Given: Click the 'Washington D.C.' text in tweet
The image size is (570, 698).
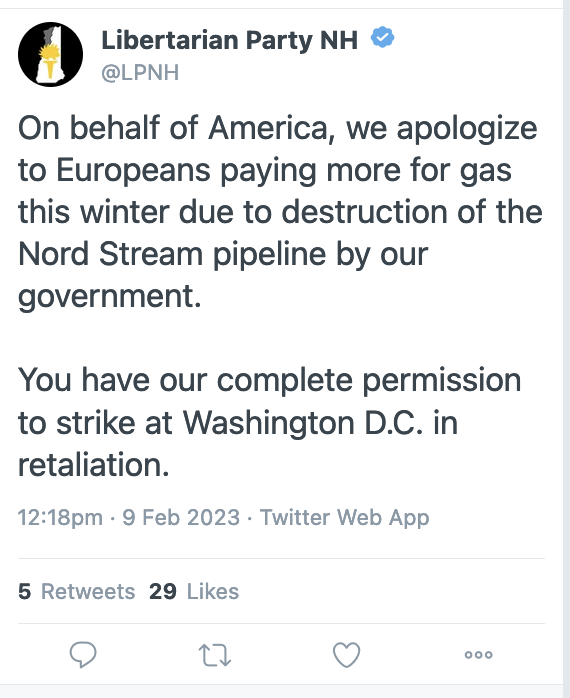Looking at the screenshot, I should [x=303, y=422].
